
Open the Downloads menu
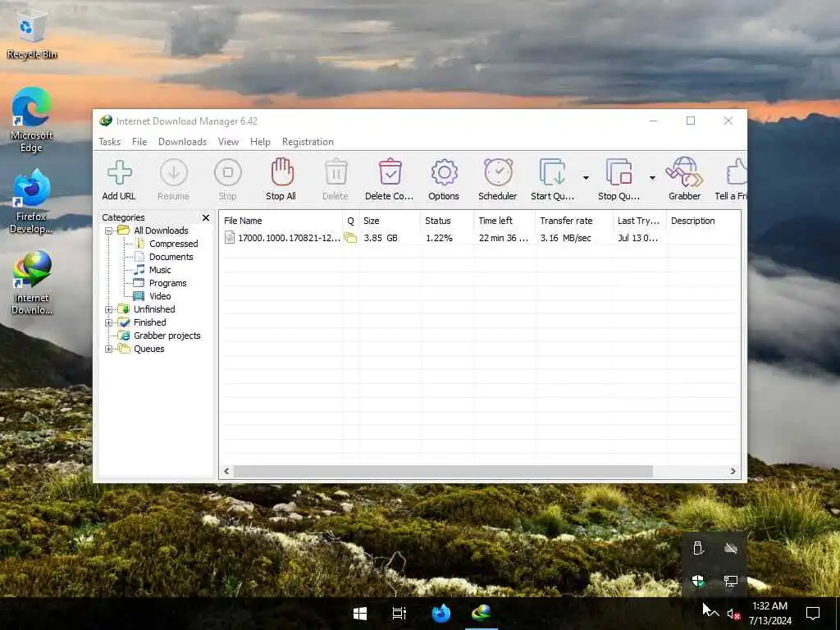pyautogui.click(x=182, y=142)
